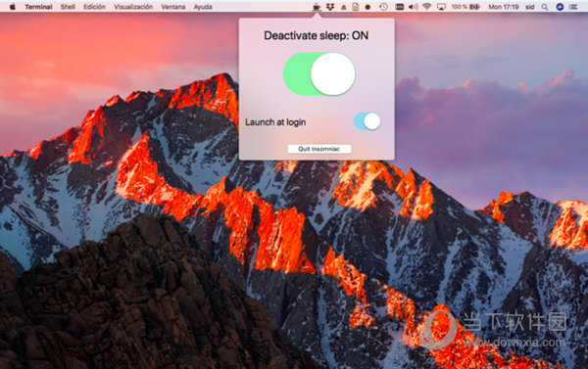This screenshot has width=588, height=369.
Task: Open the sid user menu
Action: click(529, 7)
